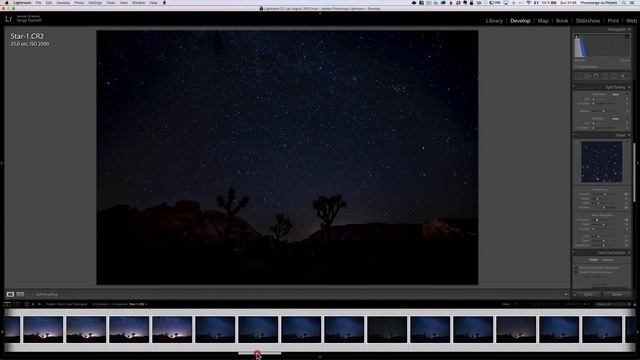Image resolution: width=640 pixels, height=360 pixels.
Task: Open the Highlights color swatch in Split Toning
Action: click(615, 94)
